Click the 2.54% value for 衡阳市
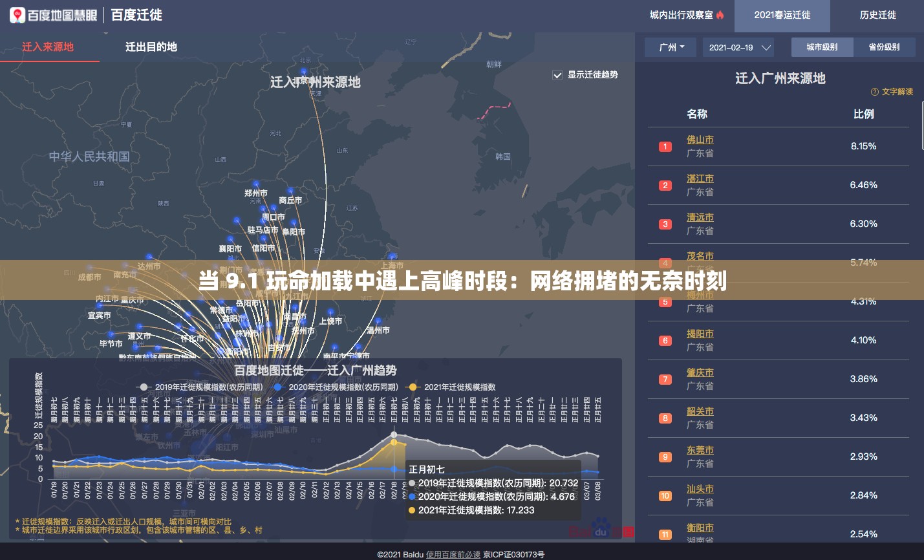This screenshot has height=560, width=924. click(864, 534)
